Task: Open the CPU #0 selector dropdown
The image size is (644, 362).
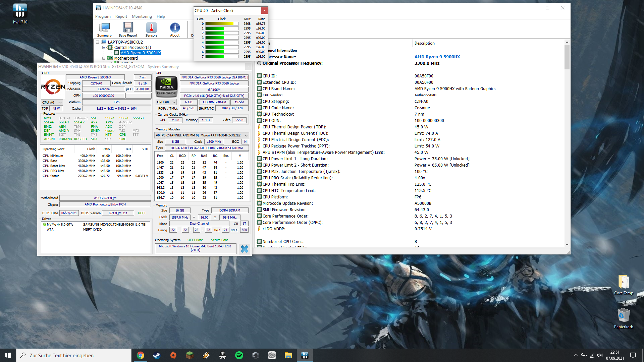Action: (x=52, y=102)
